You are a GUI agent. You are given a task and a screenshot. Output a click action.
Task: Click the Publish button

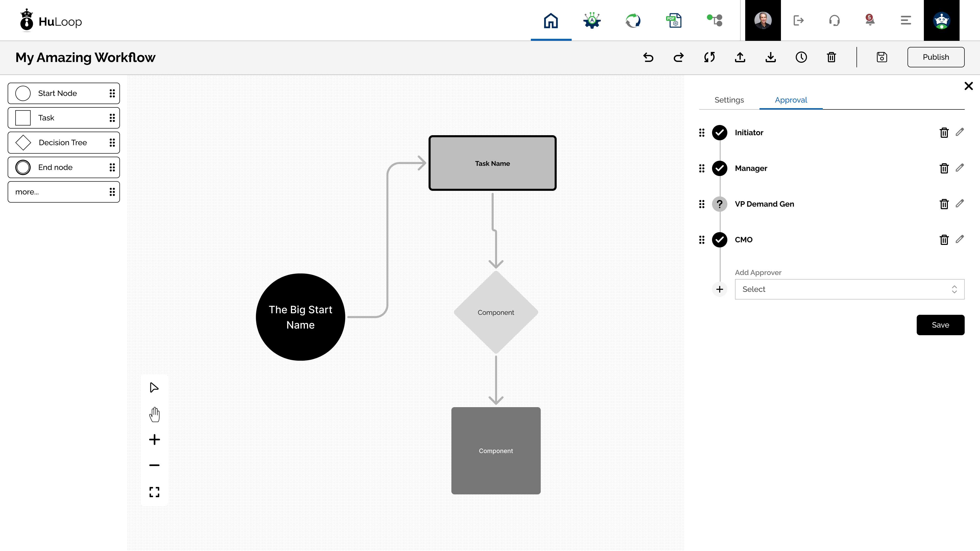click(x=936, y=57)
